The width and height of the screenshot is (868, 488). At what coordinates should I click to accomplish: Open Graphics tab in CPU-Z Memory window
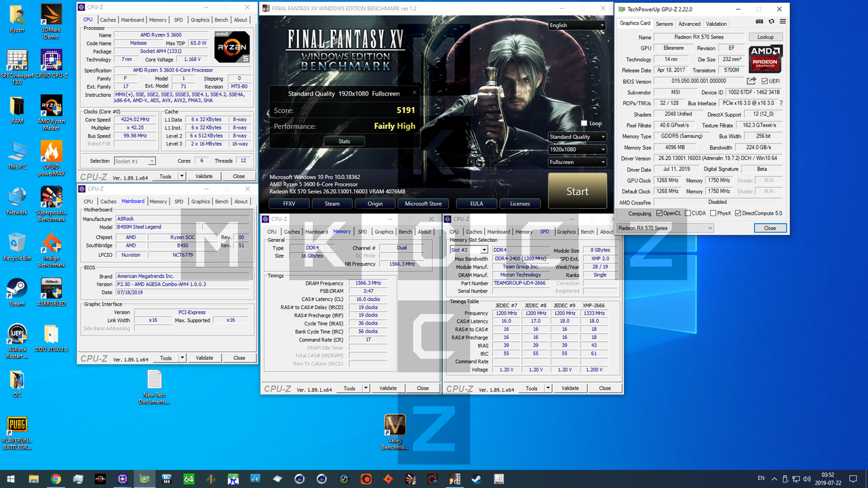tap(384, 232)
